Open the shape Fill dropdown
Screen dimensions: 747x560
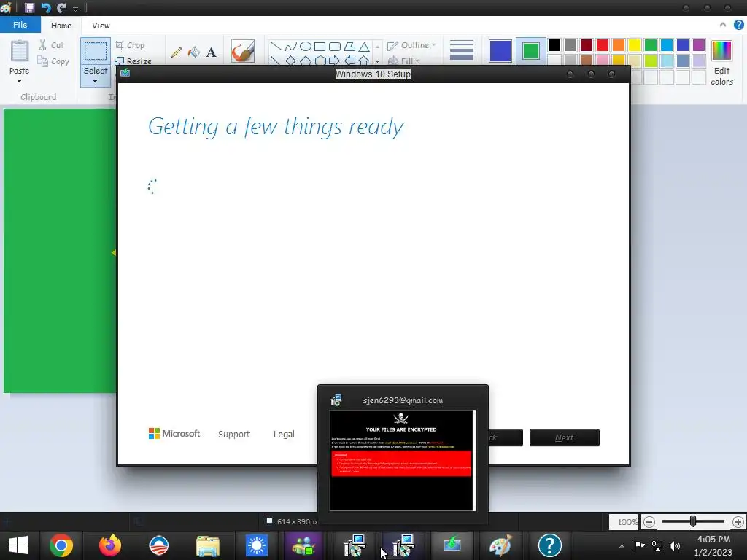point(404,61)
